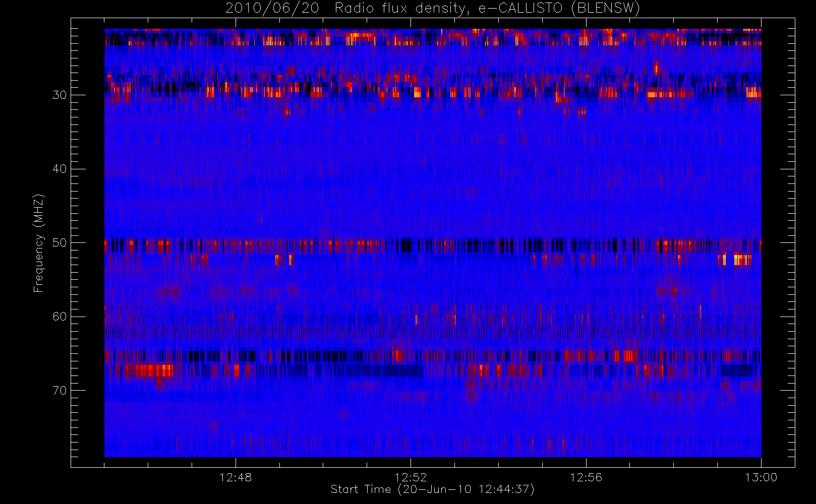Click the 12:48 time tick label
The height and width of the screenshot is (504, 816).
[236, 477]
